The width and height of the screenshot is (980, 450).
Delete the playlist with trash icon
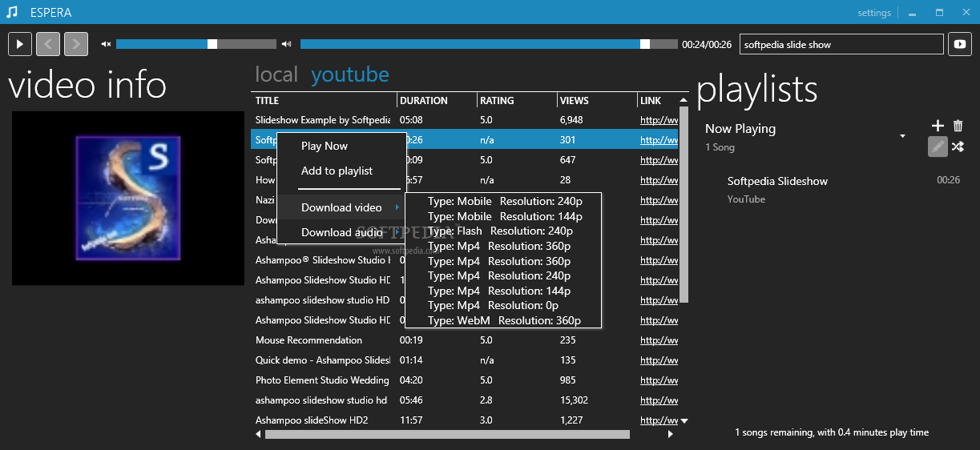tap(958, 126)
